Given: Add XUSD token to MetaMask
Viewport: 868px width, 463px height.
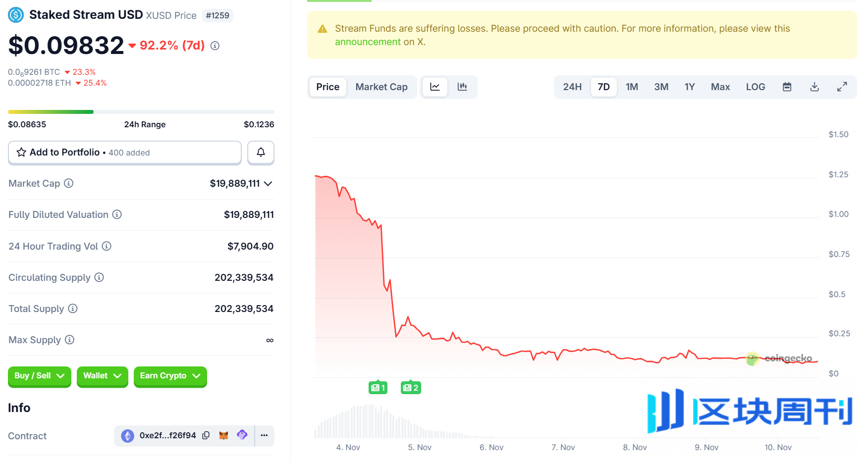Looking at the screenshot, I should tap(223, 436).
